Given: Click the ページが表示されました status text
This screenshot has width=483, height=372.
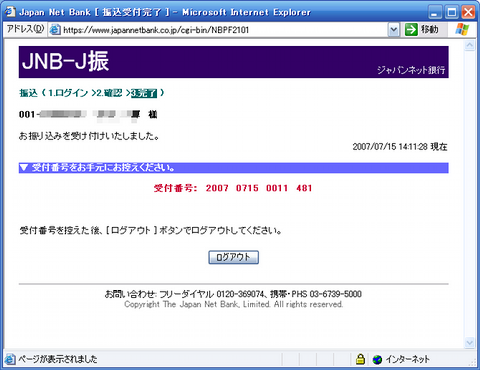Looking at the screenshot, I should [57, 359].
